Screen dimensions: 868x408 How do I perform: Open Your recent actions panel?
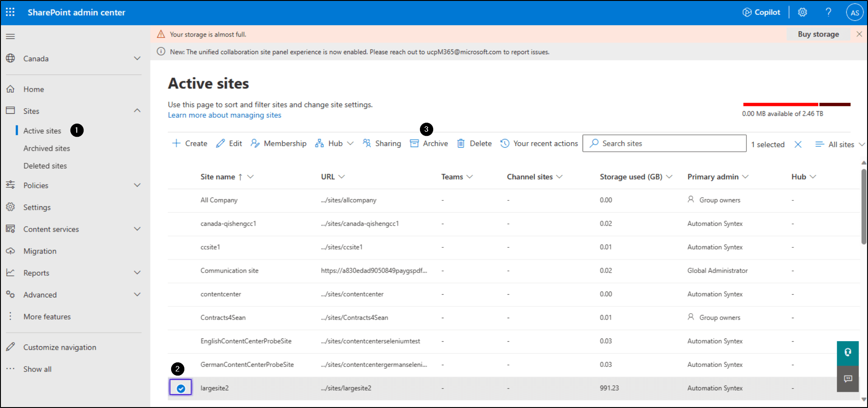point(539,143)
